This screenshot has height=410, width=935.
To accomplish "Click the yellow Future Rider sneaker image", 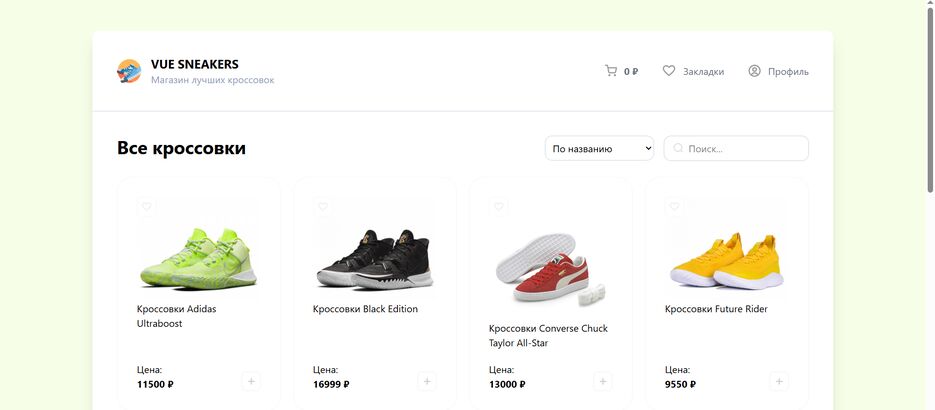I will pos(727,256).
